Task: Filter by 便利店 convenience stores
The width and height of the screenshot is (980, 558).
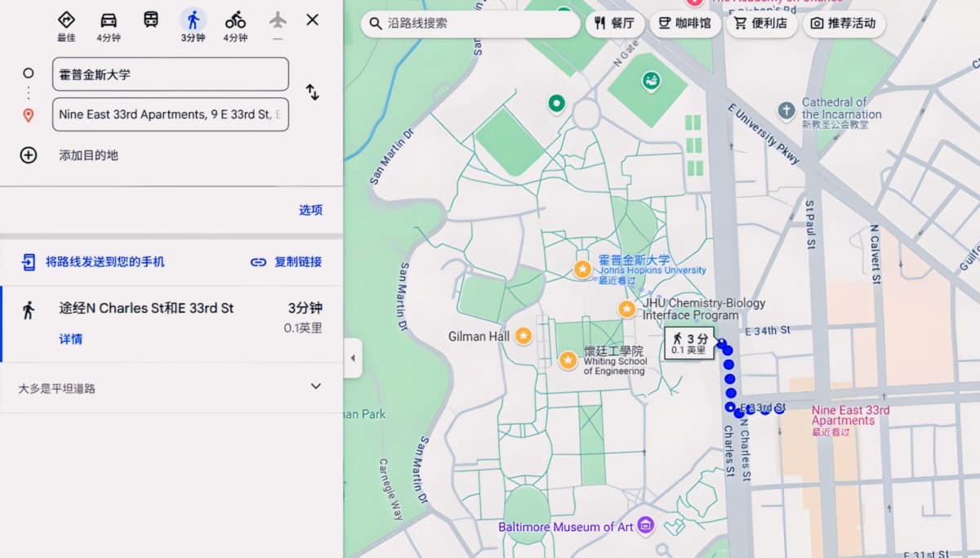Action: coord(760,24)
